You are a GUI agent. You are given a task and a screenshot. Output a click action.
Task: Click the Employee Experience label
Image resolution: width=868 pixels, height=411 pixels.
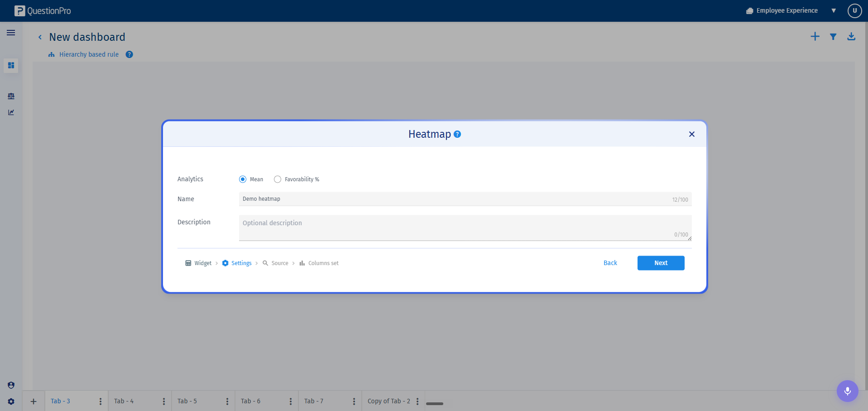tap(787, 10)
